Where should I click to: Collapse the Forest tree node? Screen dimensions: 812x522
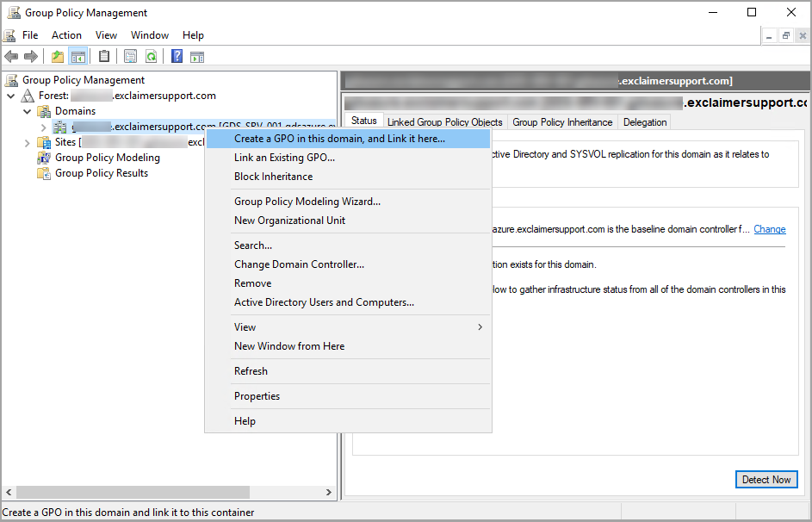pyautogui.click(x=11, y=96)
